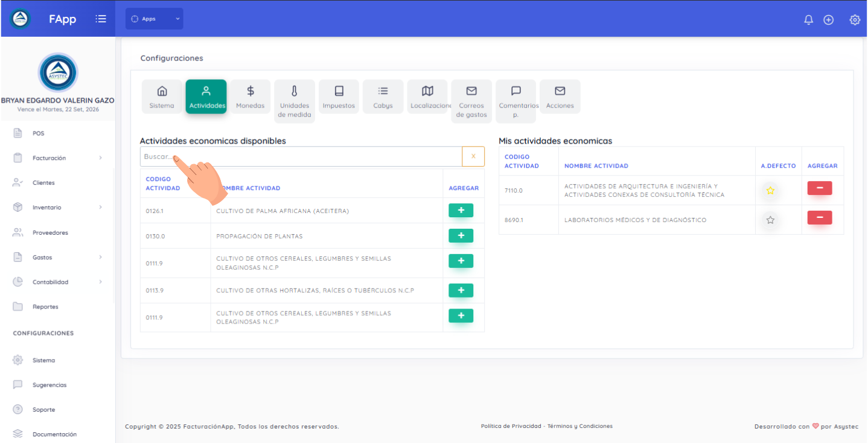868x443 pixels.
Task: Expand the Facturación sidebar menu
Action: point(57,158)
